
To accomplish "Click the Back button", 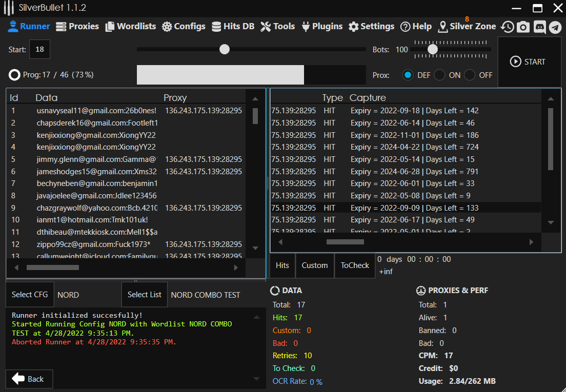I will tap(29, 379).
